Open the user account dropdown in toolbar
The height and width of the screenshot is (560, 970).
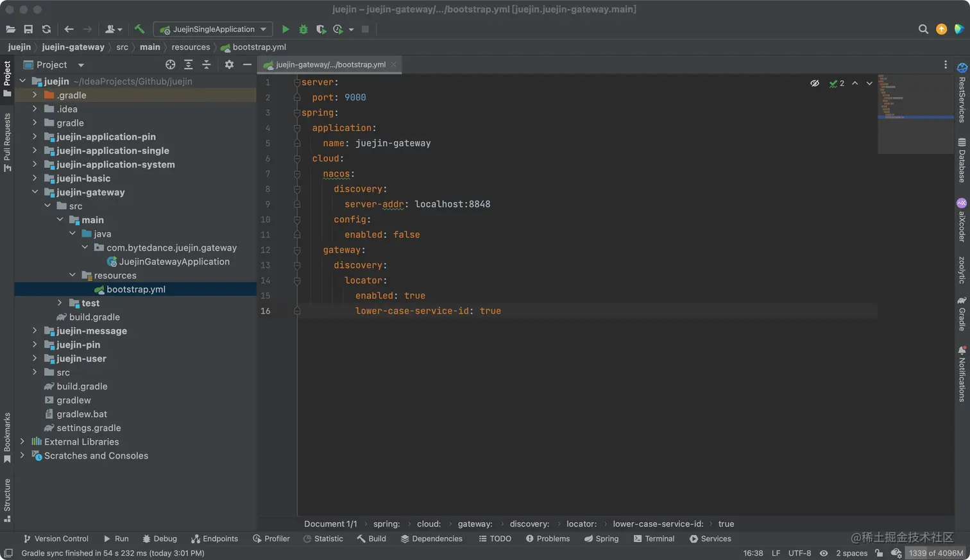click(x=114, y=29)
